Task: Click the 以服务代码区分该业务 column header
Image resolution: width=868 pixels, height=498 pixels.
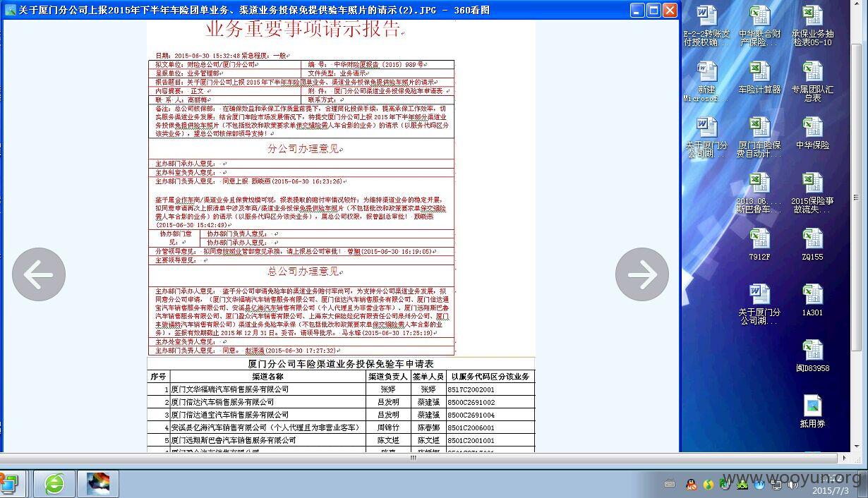Action: coord(490,377)
